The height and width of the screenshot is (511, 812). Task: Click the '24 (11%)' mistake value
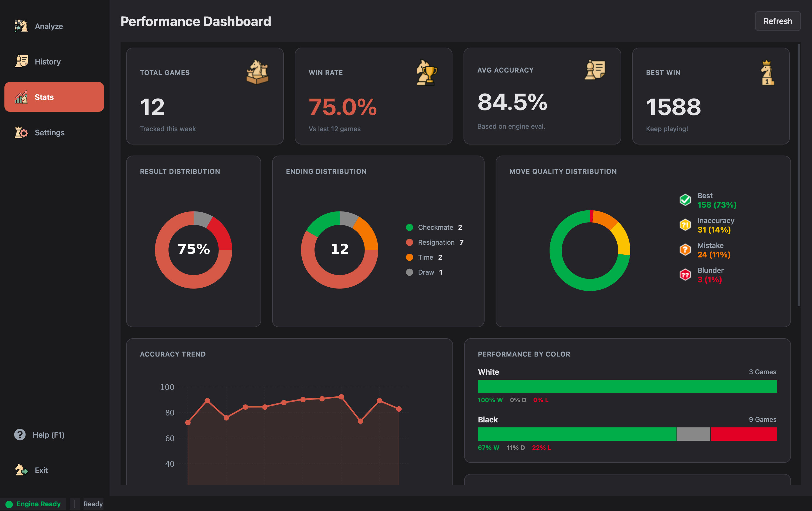(714, 255)
